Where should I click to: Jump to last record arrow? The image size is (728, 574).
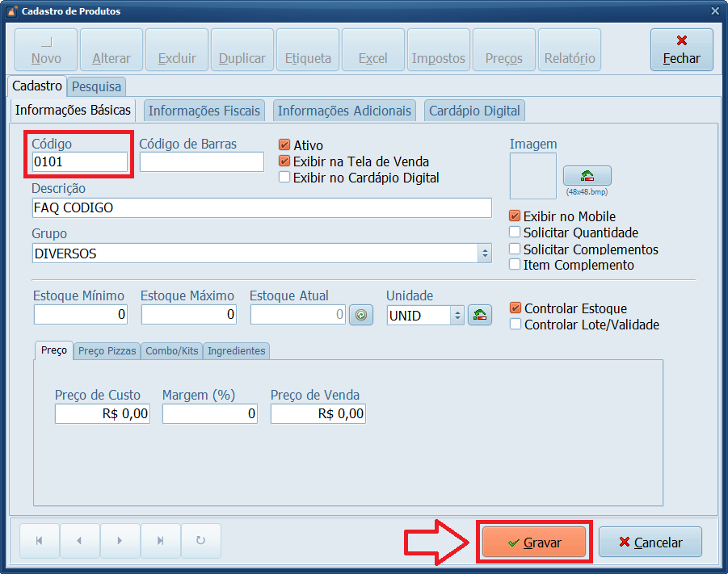(160, 542)
